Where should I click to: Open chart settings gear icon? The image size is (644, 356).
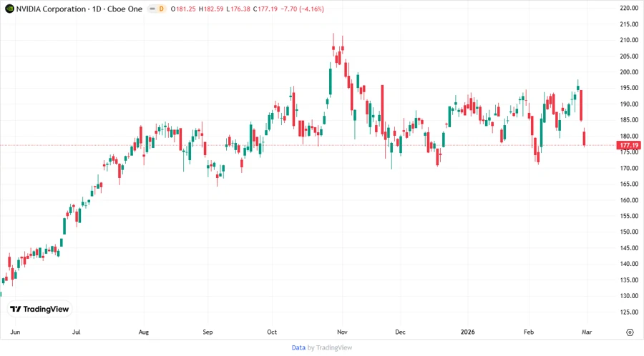[x=630, y=332]
